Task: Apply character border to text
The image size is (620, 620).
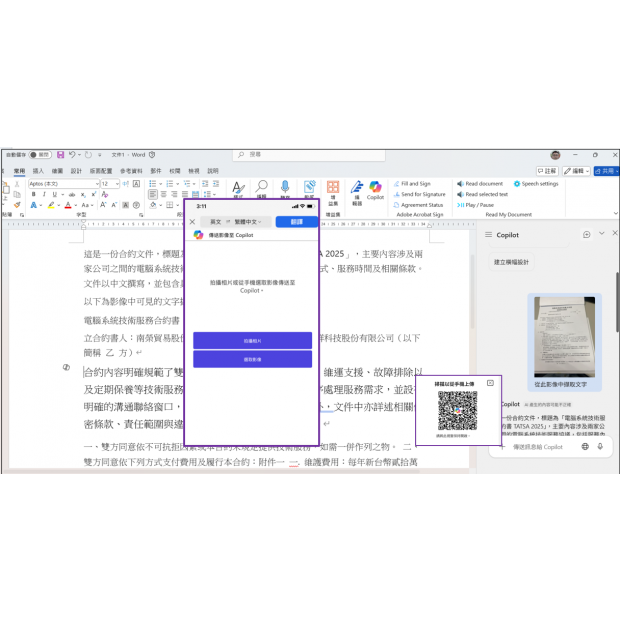Action: 136,183
